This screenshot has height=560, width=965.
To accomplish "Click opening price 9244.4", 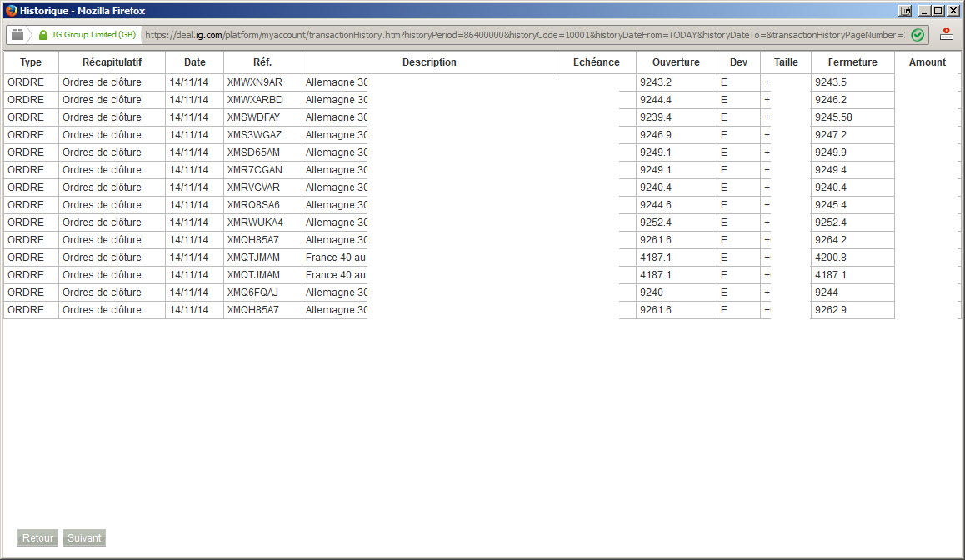I will 656,100.
